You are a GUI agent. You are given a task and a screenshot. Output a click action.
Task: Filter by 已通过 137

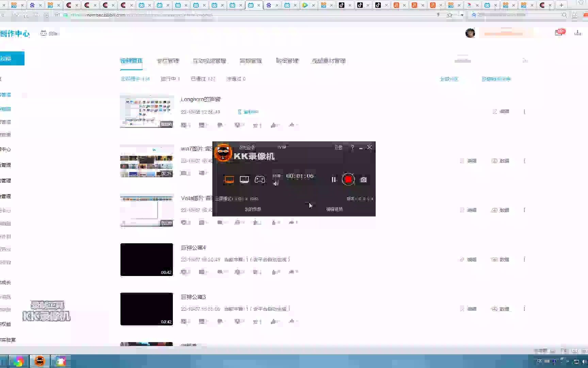click(x=203, y=79)
